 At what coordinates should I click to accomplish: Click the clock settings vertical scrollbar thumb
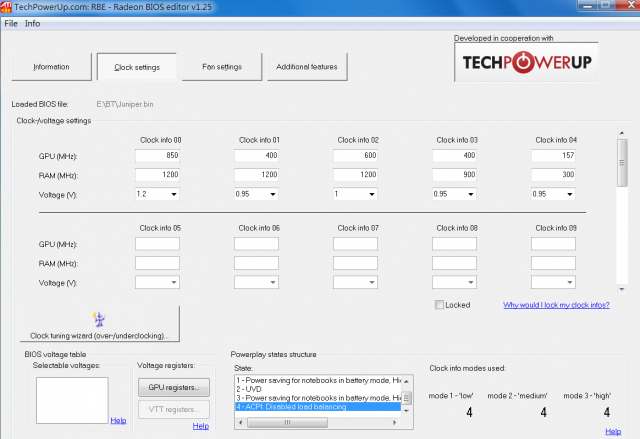click(622, 163)
